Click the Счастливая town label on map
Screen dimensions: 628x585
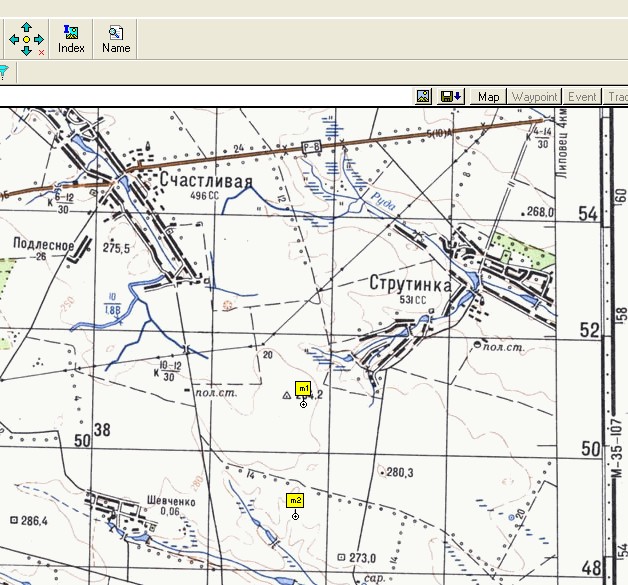(x=206, y=179)
